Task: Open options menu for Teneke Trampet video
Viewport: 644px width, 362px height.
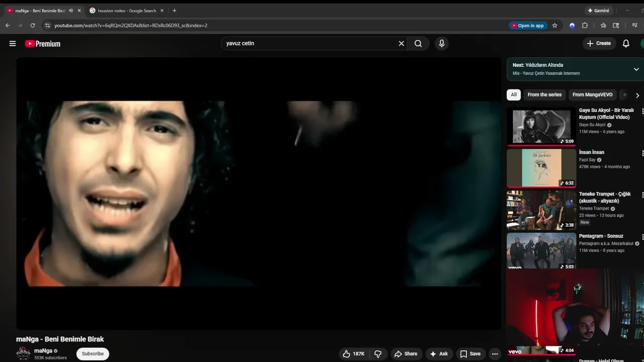Action: 642,195
